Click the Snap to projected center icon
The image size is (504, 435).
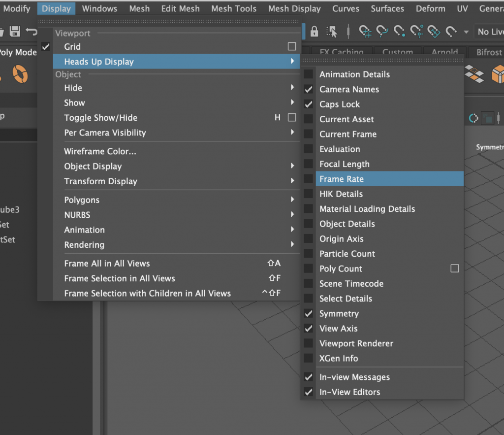point(417,32)
